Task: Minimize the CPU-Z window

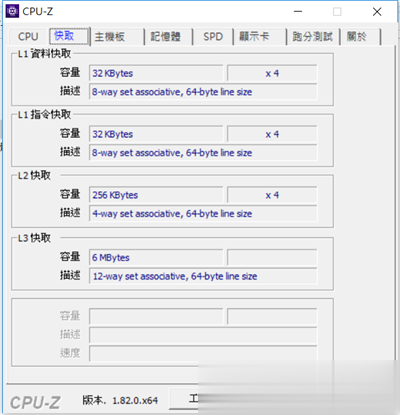Action: tap(298, 12)
